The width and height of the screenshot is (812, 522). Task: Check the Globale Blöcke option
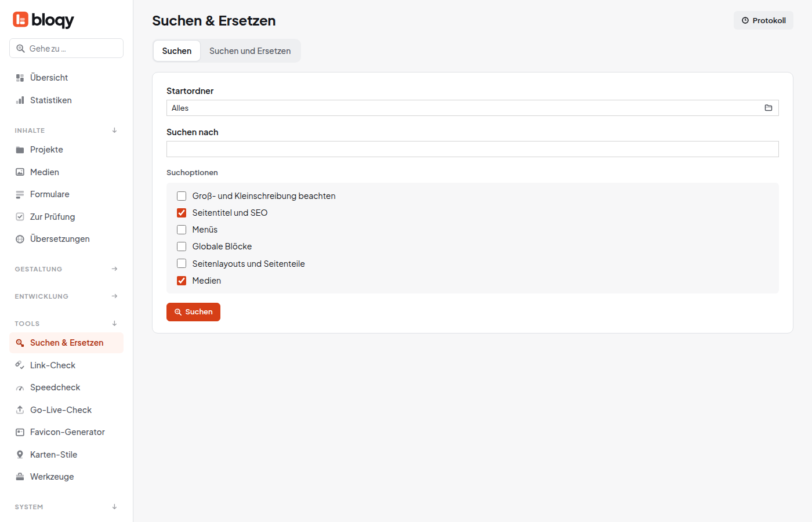[x=182, y=246]
